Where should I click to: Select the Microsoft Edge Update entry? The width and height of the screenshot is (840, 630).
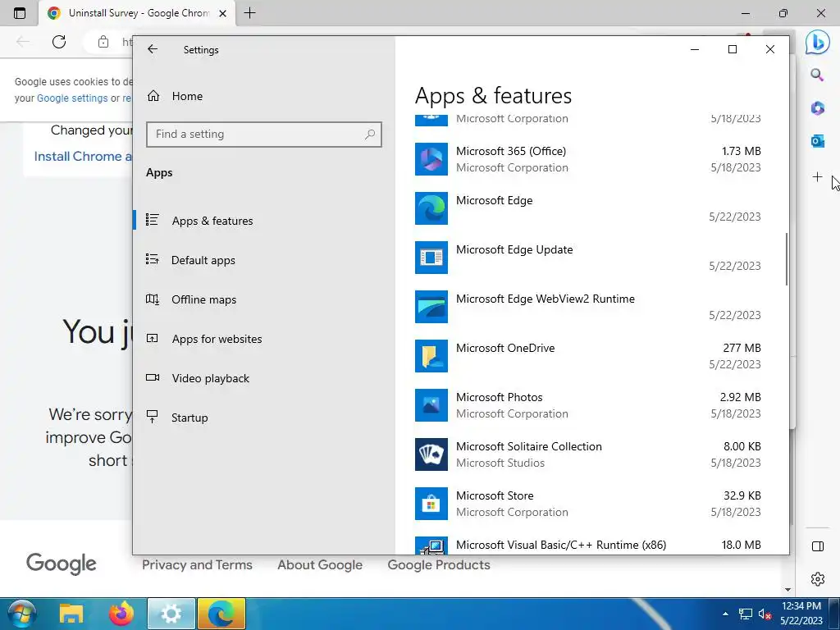tap(514, 250)
